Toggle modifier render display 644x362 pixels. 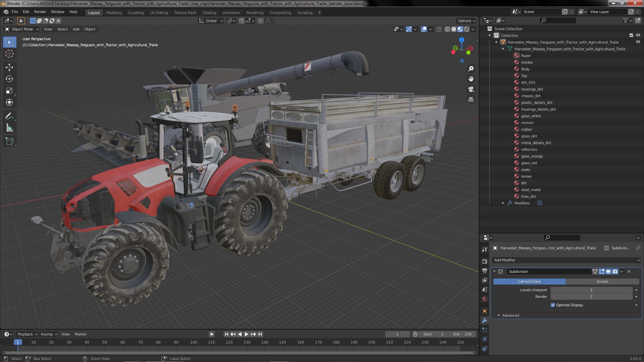click(615, 271)
